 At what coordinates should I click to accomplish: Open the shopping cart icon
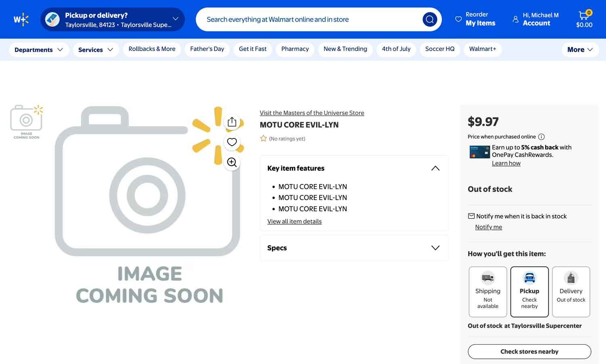point(584,15)
